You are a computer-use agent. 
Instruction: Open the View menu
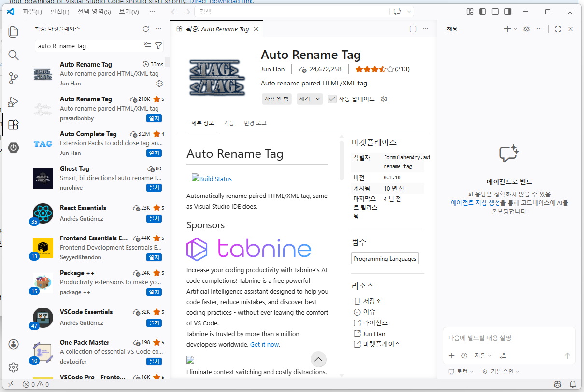tap(128, 12)
